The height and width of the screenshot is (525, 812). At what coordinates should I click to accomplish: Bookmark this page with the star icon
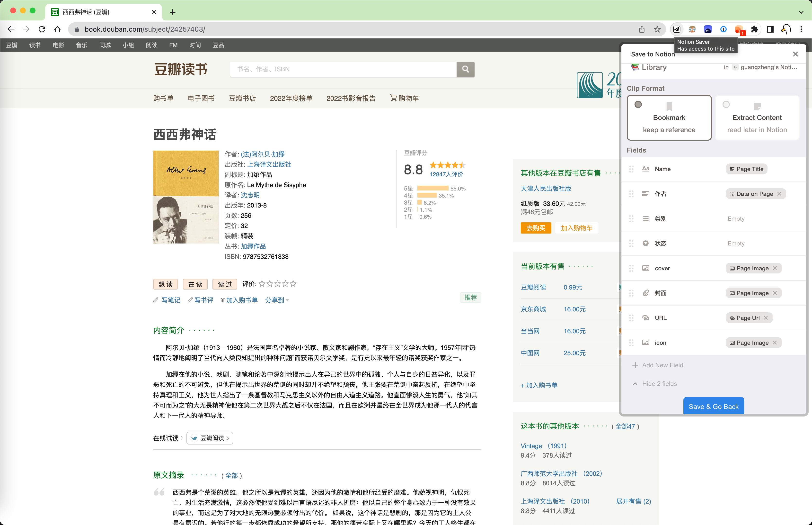point(657,29)
